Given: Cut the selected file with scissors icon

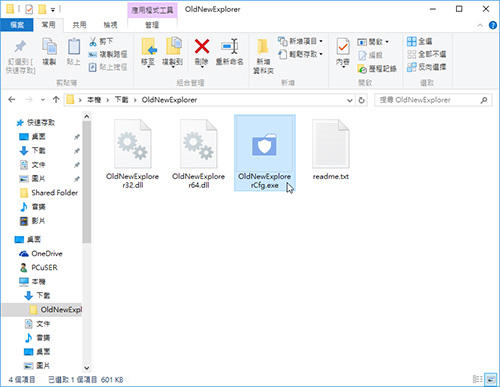Looking at the screenshot, I should click(x=101, y=41).
